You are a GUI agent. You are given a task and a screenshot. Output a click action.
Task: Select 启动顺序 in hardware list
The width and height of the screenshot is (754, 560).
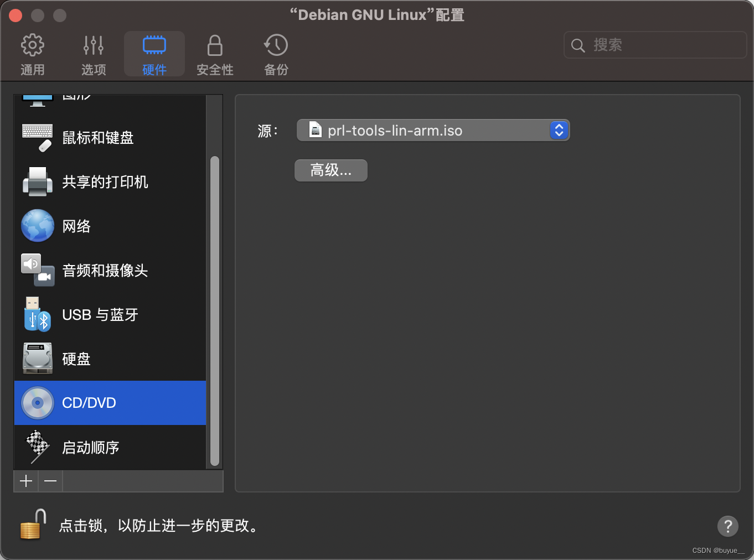pos(110,447)
